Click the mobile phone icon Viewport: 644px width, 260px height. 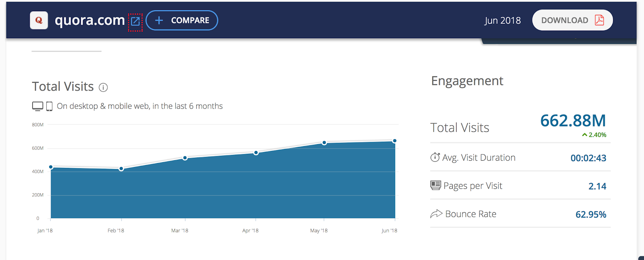[49, 106]
